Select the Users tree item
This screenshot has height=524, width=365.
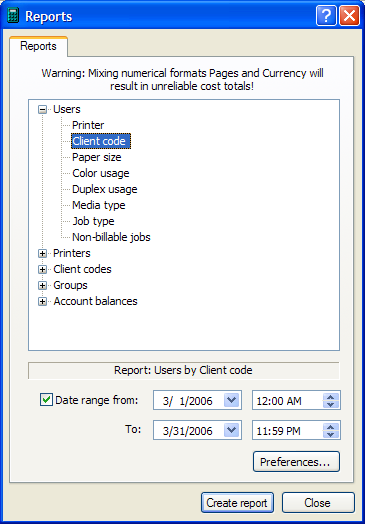[67, 109]
